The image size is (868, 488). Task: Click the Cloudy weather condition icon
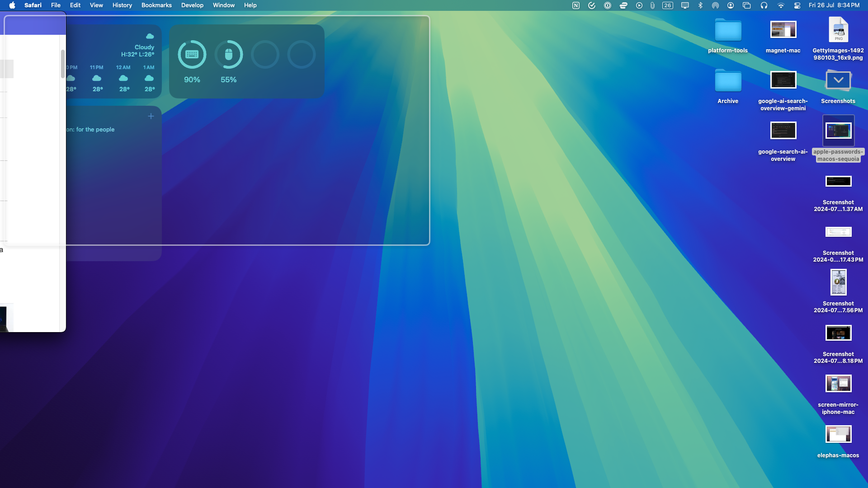point(150,36)
